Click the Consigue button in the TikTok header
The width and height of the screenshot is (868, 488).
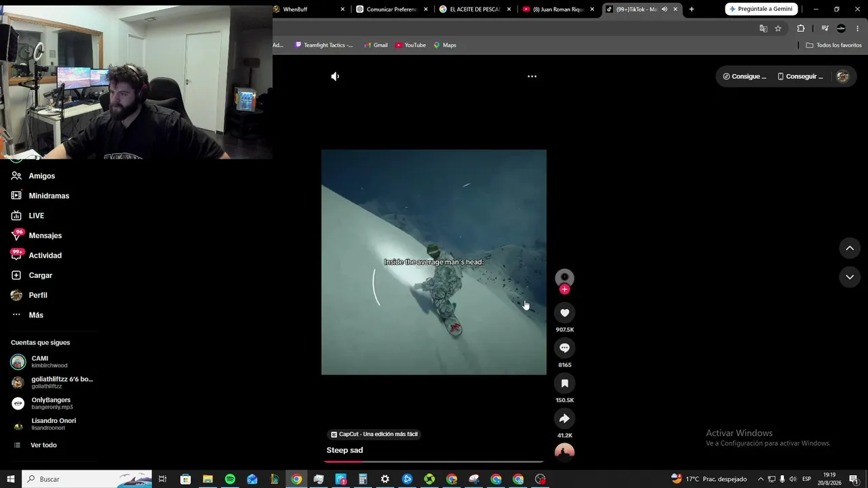coord(744,77)
